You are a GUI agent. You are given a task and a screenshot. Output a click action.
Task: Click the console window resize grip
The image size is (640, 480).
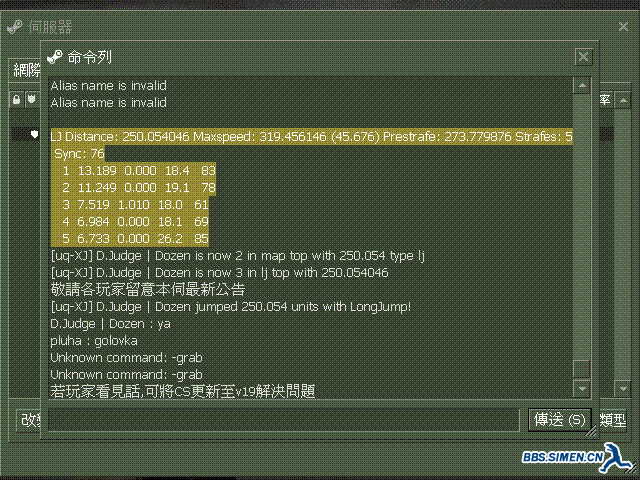tap(591, 431)
